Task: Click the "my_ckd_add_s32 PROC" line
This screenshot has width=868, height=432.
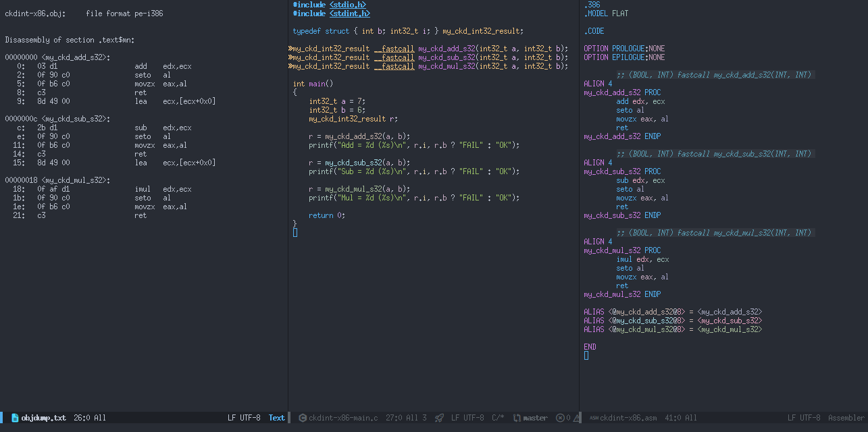Action: 622,92
